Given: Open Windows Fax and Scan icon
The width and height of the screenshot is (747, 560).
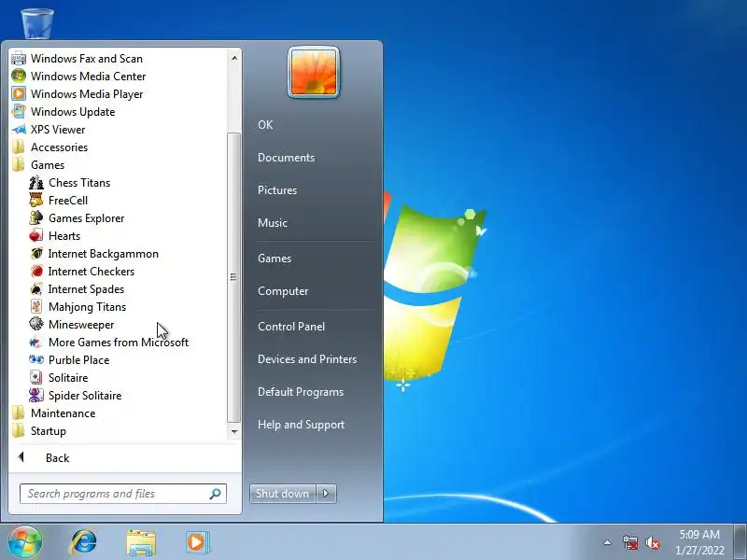Looking at the screenshot, I should coord(19,59).
